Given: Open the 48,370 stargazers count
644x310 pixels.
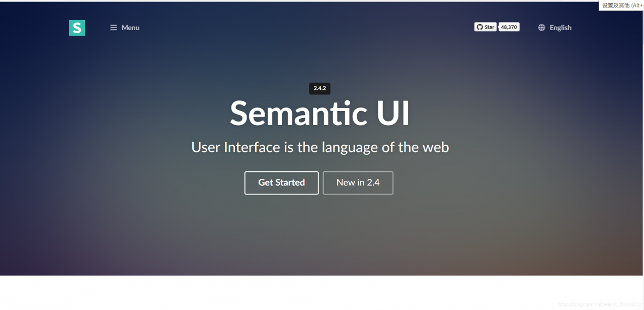Looking at the screenshot, I should 509,27.
